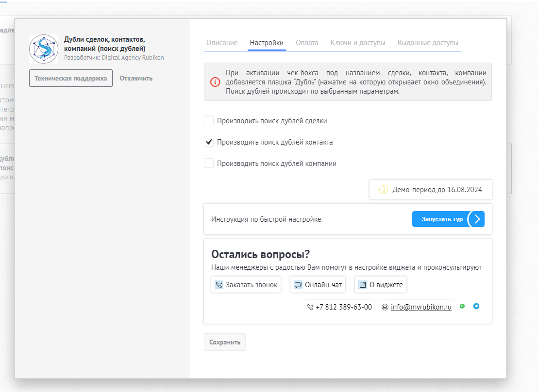Click the Заказать звонок button

coord(246,285)
